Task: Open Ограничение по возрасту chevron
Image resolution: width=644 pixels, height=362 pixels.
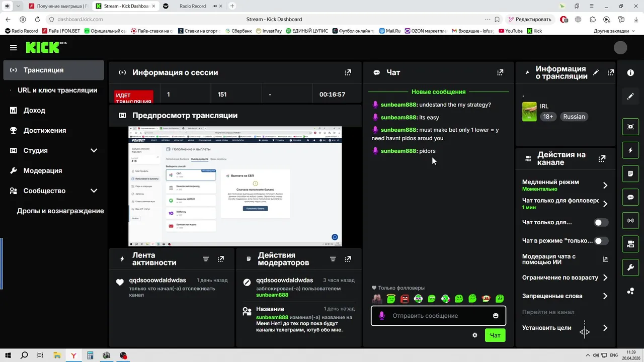Action: [x=605, y=278]
